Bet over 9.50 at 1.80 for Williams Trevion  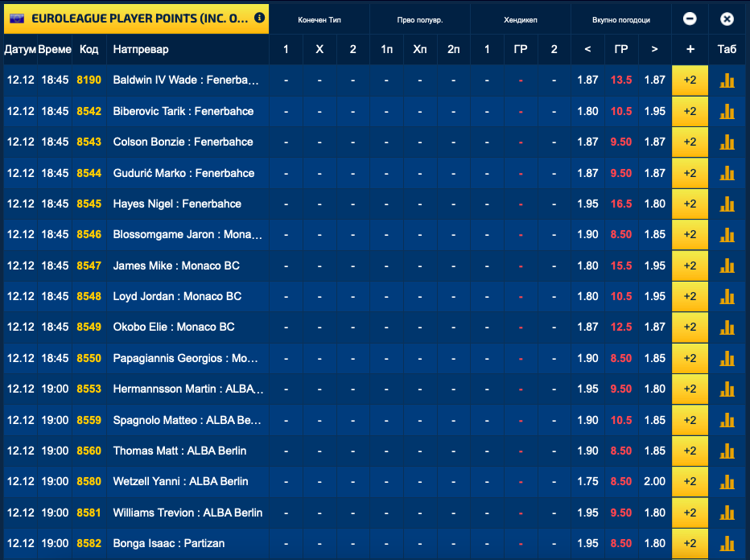(654, 513)
